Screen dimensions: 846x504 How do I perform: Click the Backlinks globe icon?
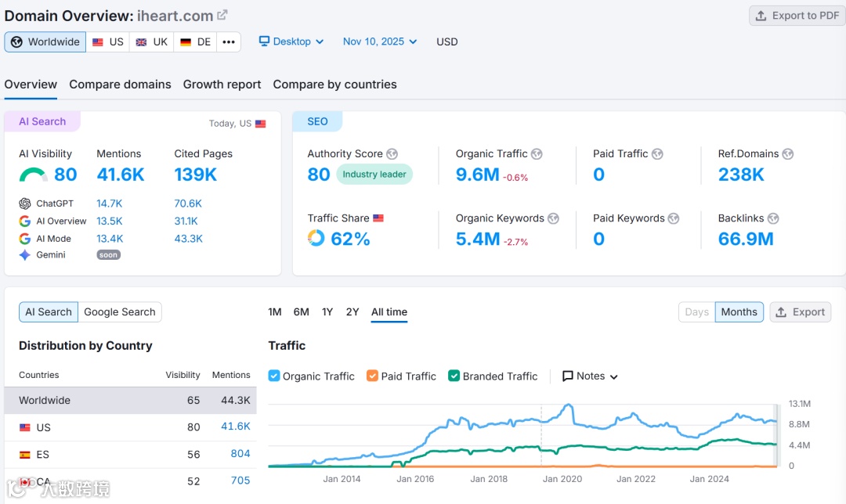pos(774,218)
